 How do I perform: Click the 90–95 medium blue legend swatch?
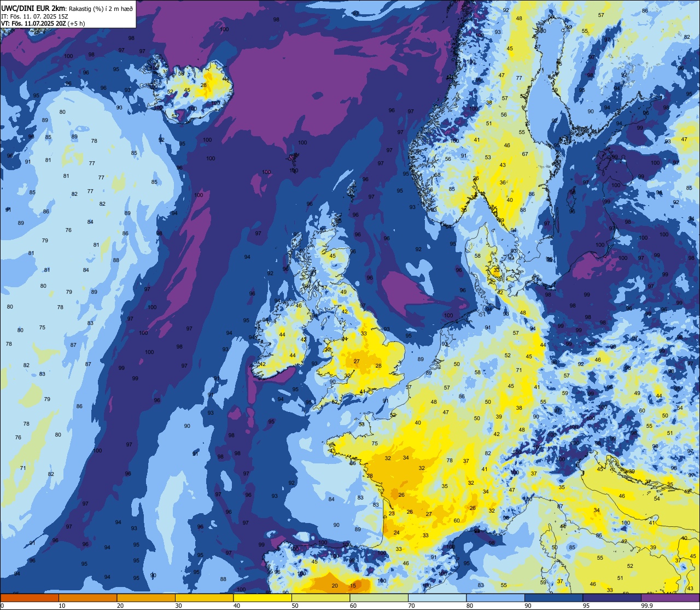point(553,598)
